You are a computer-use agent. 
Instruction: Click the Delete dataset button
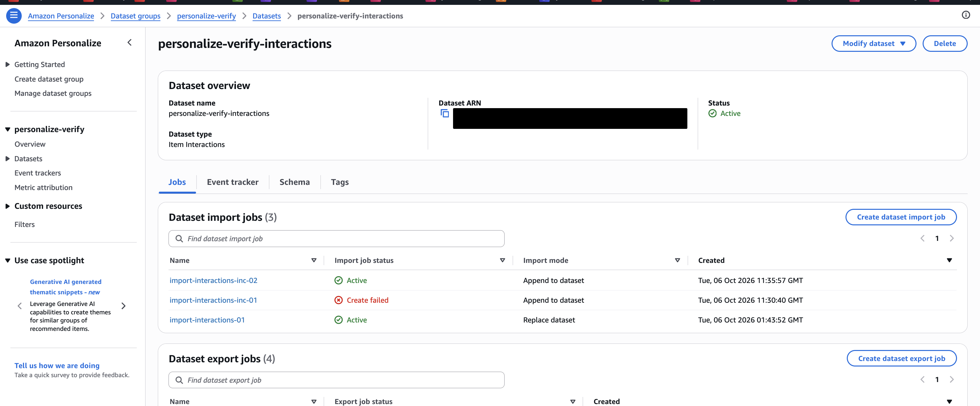pyautogui.click(x=945, y=43)
